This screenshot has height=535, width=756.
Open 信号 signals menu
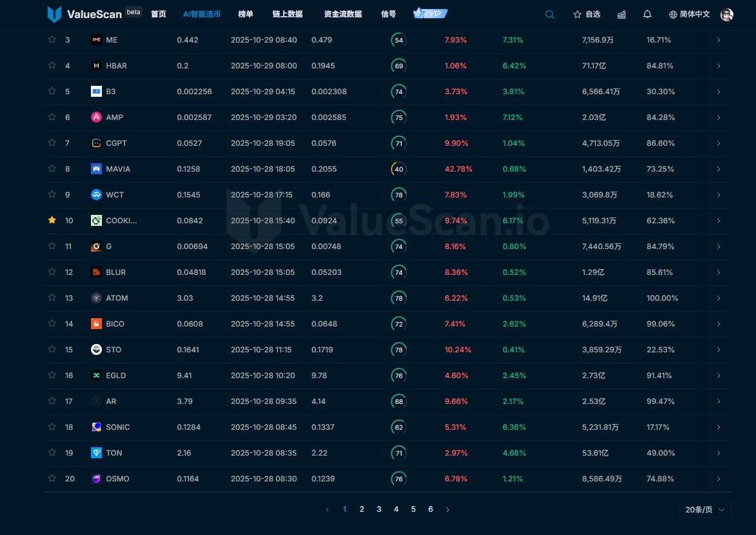click(388, 14)
